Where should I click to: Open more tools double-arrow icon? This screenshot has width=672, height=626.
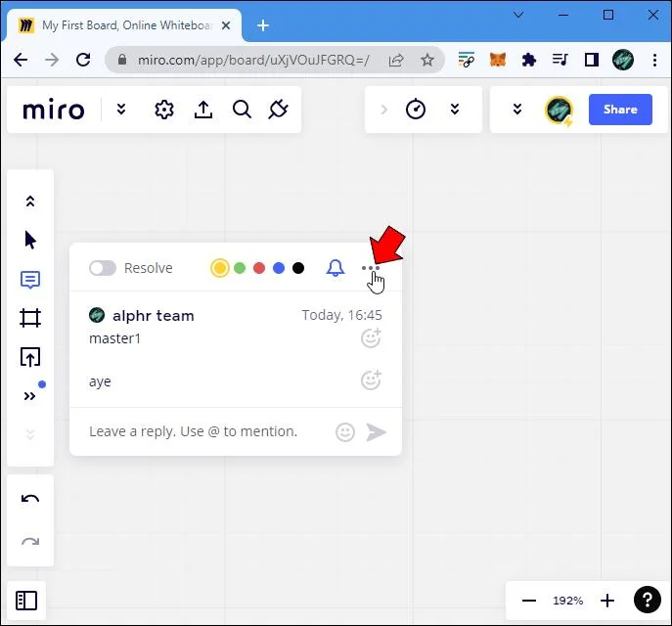tap(29, 396)
